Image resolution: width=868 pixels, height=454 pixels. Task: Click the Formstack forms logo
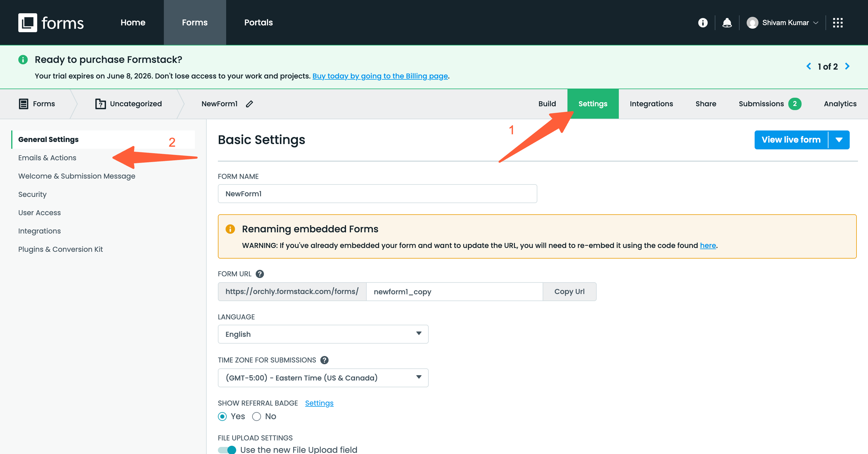pos(51,22)
